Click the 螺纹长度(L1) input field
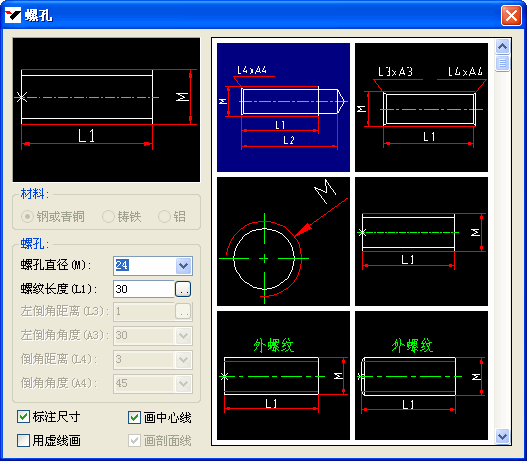Image resolution: width=527 pixels, height=461 pixels. [144, 289]
